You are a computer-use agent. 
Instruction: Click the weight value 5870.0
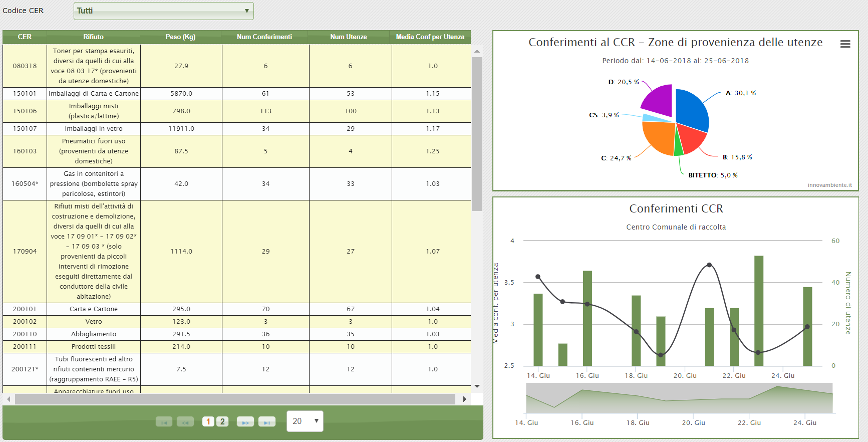(x=181, y=93)
